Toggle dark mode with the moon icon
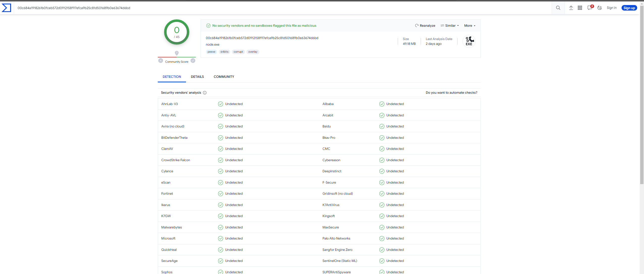 point(600,8)
